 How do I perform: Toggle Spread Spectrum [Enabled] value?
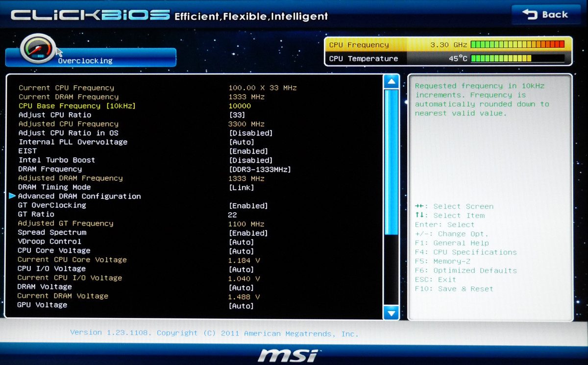click(248, 233)
